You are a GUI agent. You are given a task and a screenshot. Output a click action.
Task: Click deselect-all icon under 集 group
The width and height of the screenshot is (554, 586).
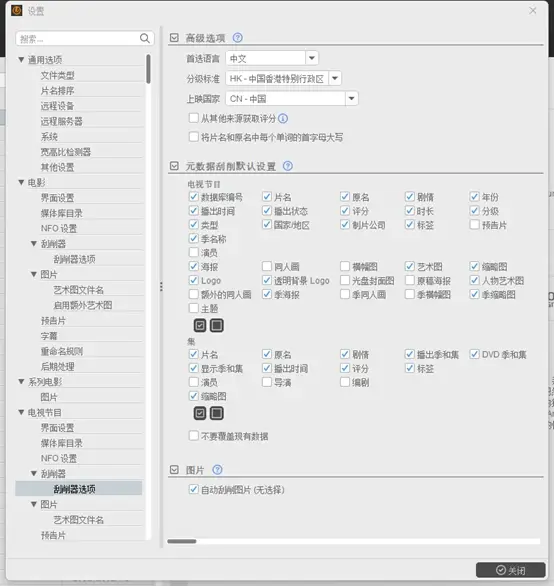coord(217,413)
